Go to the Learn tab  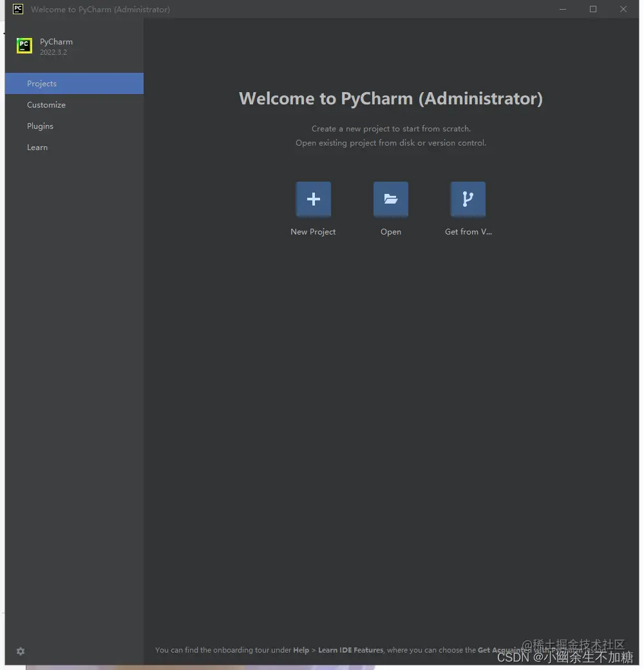coord(74,148)
